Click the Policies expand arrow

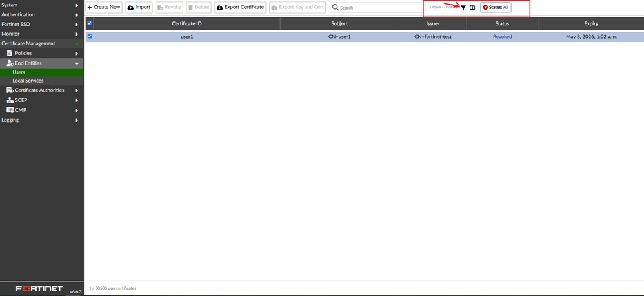click(77, 54)
